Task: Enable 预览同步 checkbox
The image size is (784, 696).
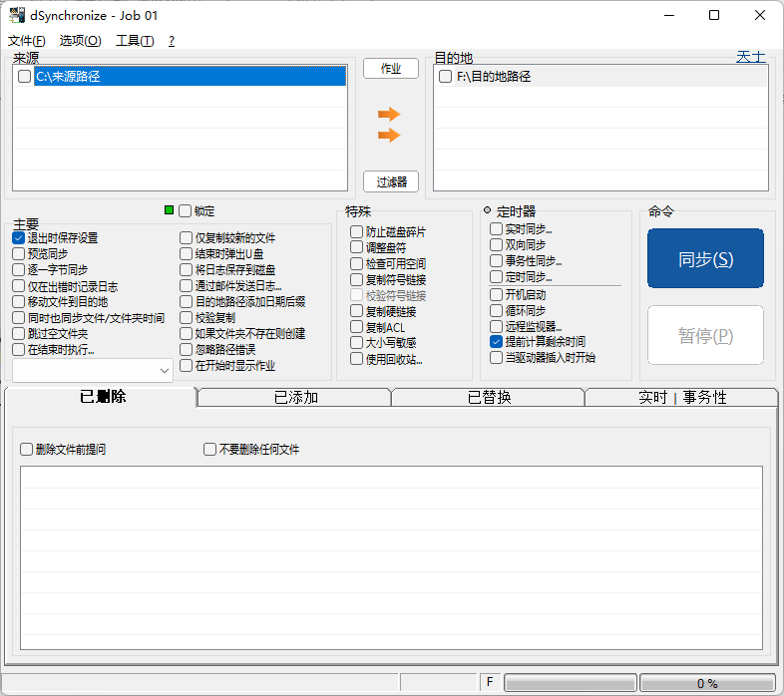Action: click(x=19, y=254)
